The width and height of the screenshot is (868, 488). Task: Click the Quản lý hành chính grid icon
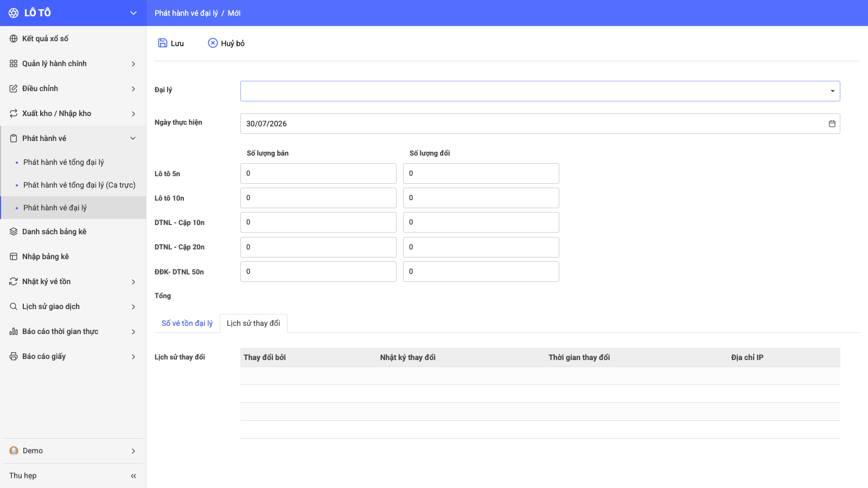[x=14, y=63]
